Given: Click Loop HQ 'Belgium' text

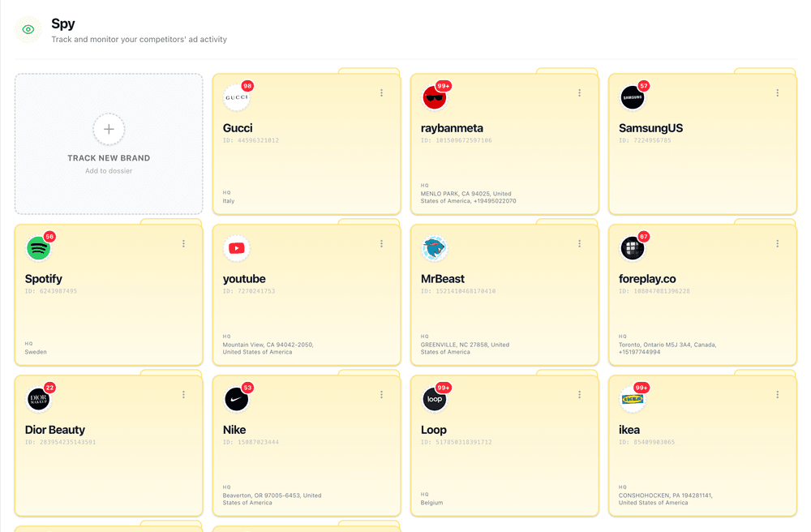Looking at the screenshot, I should pos(432,503).
